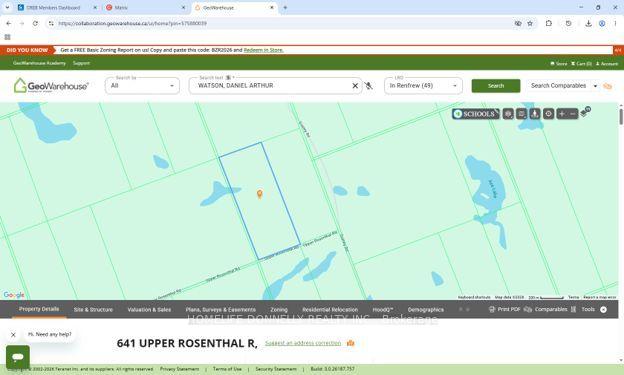
Task: Open a new browser tab
Action: [285, 8]
